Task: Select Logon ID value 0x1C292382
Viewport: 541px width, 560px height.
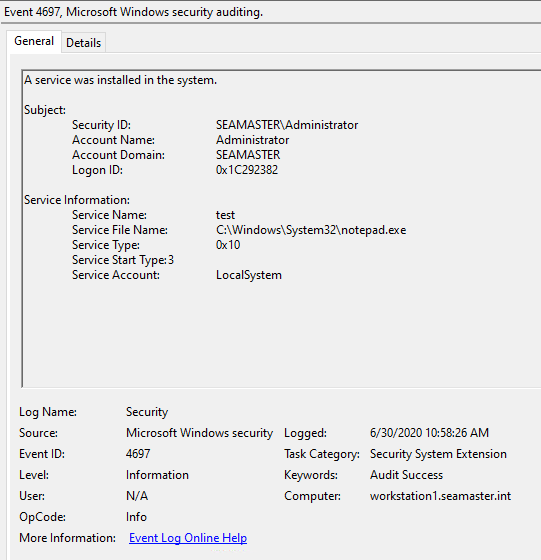Action: pyautogui.click(x=247, y=170)
